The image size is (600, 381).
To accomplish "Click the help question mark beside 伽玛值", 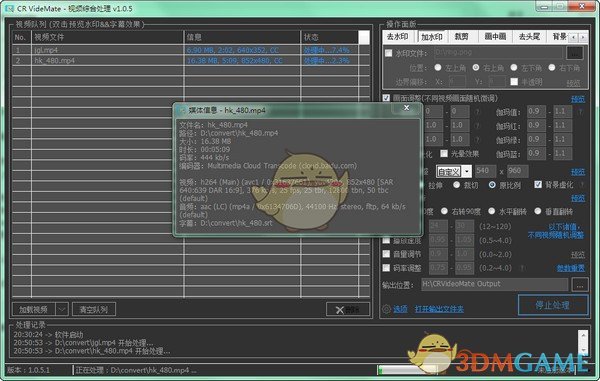I will (x=581, y=112).
